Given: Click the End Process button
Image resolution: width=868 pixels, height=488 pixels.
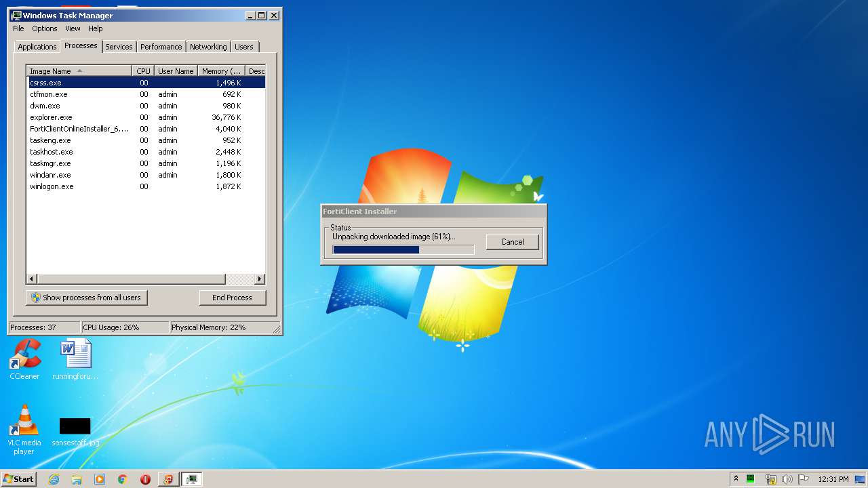Looking at the screenshot, I should [x=232, y=298].
